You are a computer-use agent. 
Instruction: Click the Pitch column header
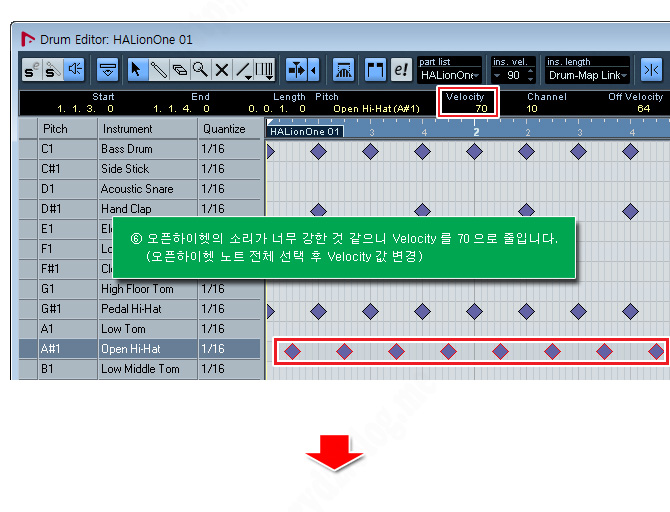[68, 129]
